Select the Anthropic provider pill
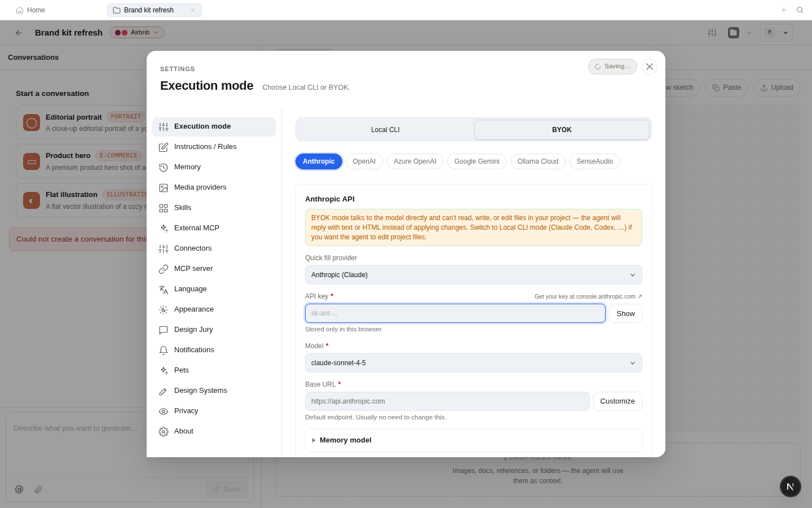This screenshot has width=812, height=508. [x=319, y=161]
